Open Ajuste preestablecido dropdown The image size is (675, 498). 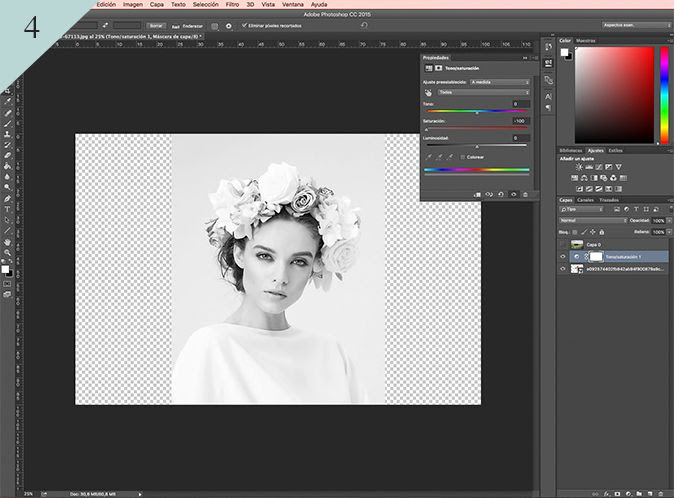tap(500, 82)
